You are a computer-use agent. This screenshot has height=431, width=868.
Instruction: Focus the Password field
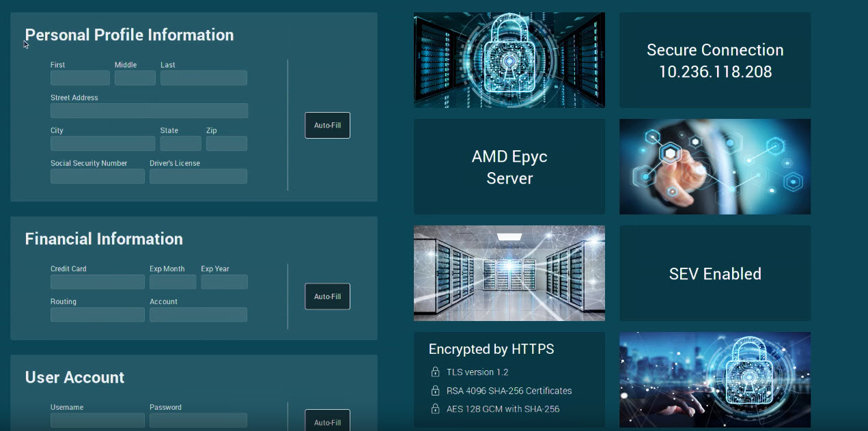pos(198,420)
